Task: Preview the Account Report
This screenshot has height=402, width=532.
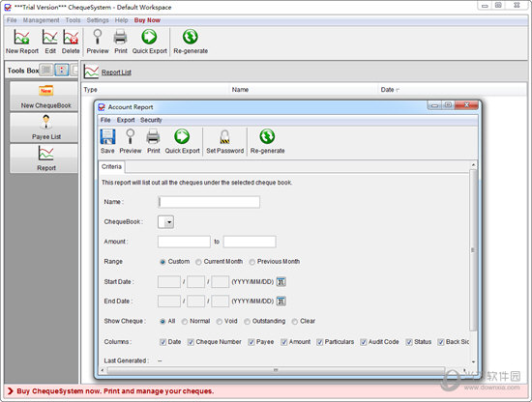Action: [x=131, y=141]
